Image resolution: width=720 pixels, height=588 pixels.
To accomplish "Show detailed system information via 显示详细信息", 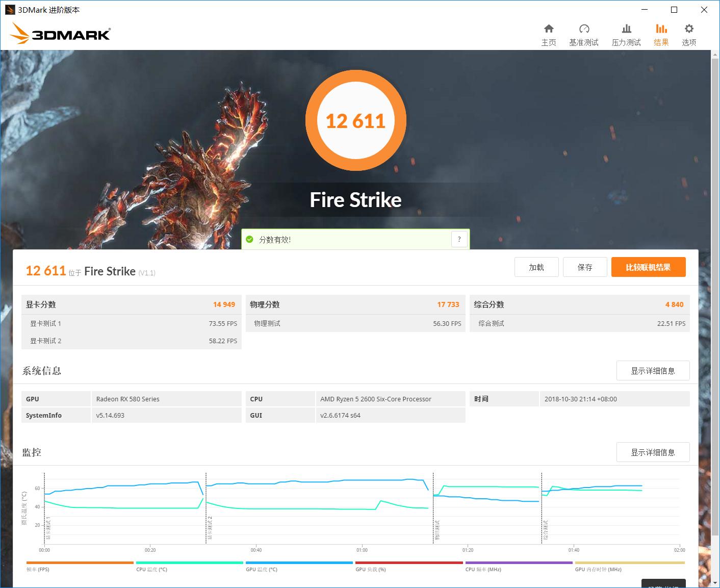I will [x=653, y=371].
